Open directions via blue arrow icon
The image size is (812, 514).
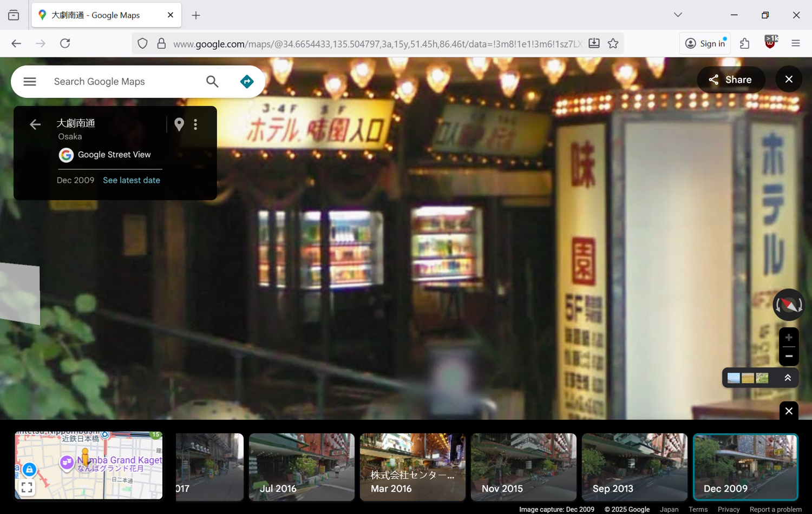247,82
